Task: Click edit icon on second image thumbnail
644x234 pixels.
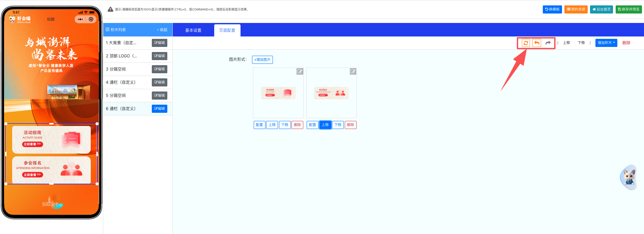Action: pyautogui.click(x=353, y=71)
